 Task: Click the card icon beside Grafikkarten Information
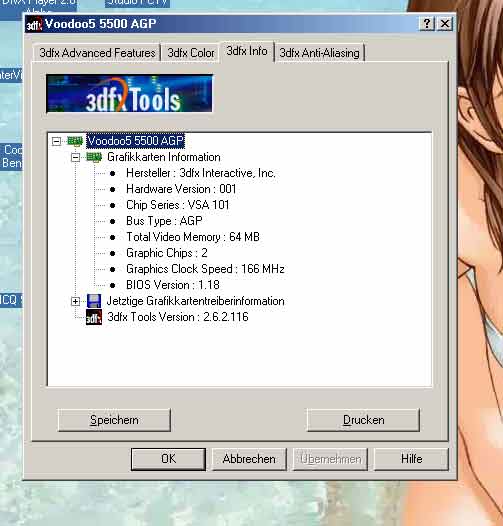(x=94, y=157)
